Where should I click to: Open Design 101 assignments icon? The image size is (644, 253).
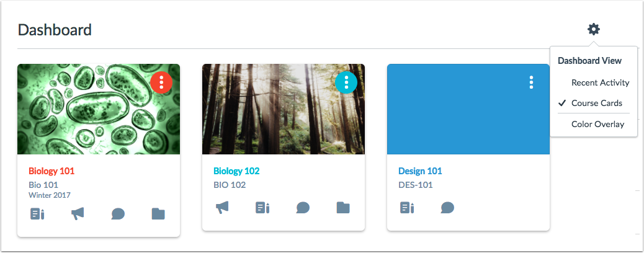point(407,208)
